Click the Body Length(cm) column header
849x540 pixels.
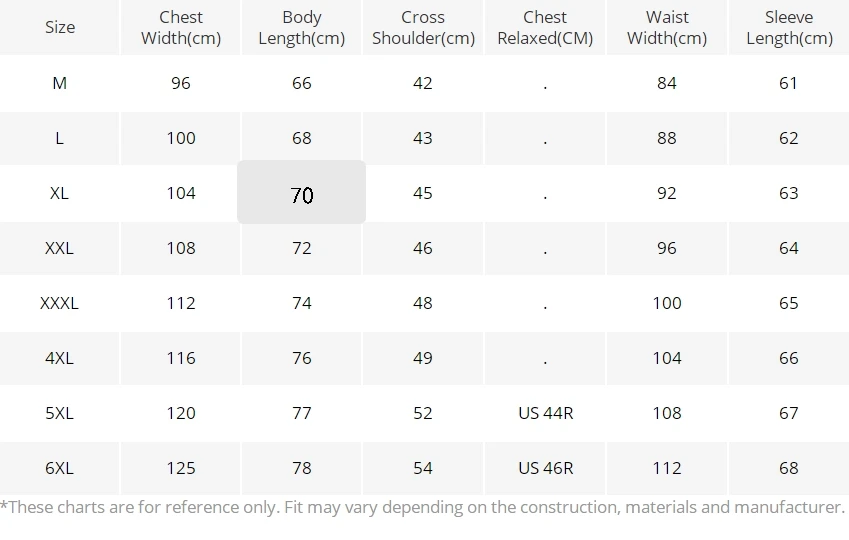point(302,27)
